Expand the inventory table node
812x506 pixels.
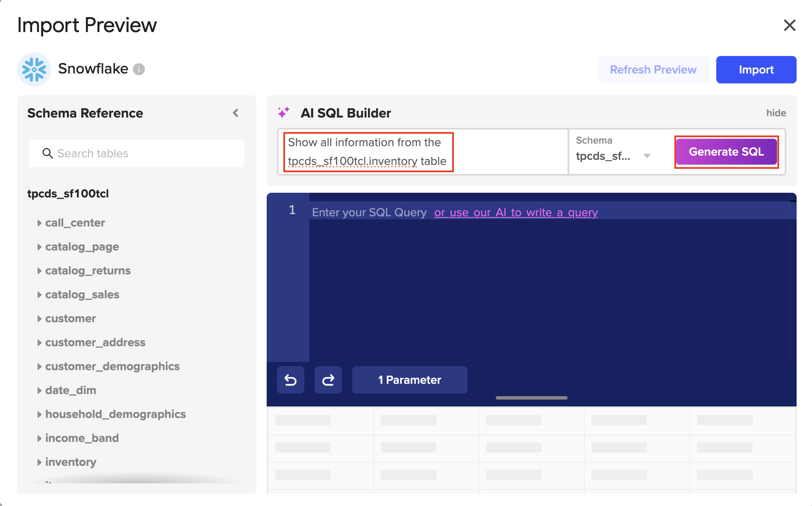click(39, 462)
